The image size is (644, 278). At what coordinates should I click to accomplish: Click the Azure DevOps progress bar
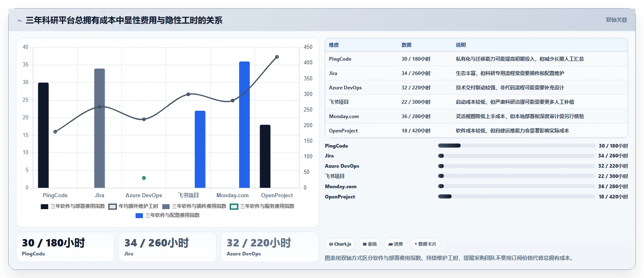(516, 166)
